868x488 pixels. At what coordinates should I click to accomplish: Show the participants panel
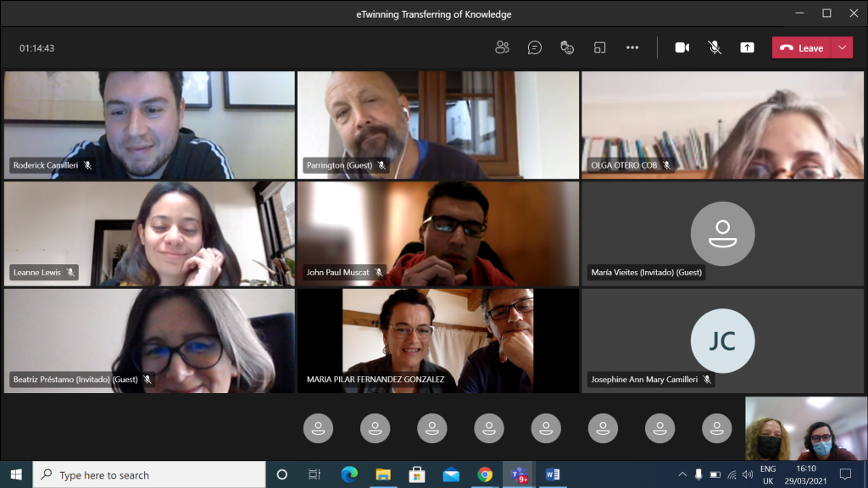(x=502, y=47)
